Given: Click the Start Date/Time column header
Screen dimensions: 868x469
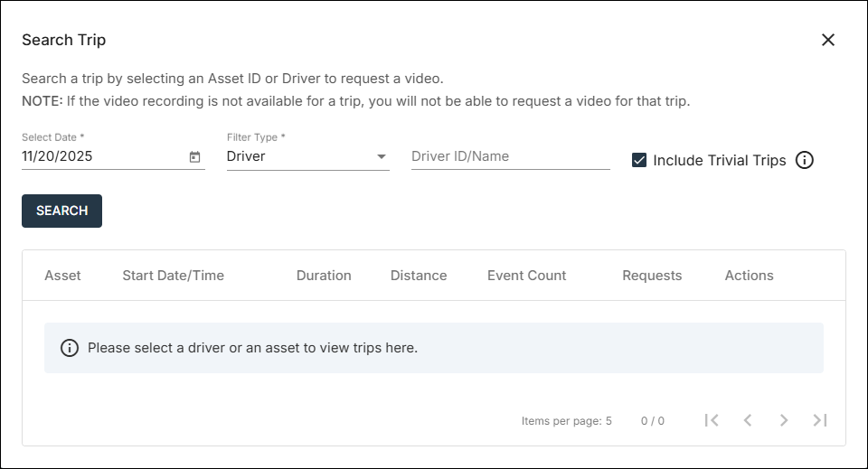Looking at the screenshot, I should pyautogui.click(x=174, y=276).
